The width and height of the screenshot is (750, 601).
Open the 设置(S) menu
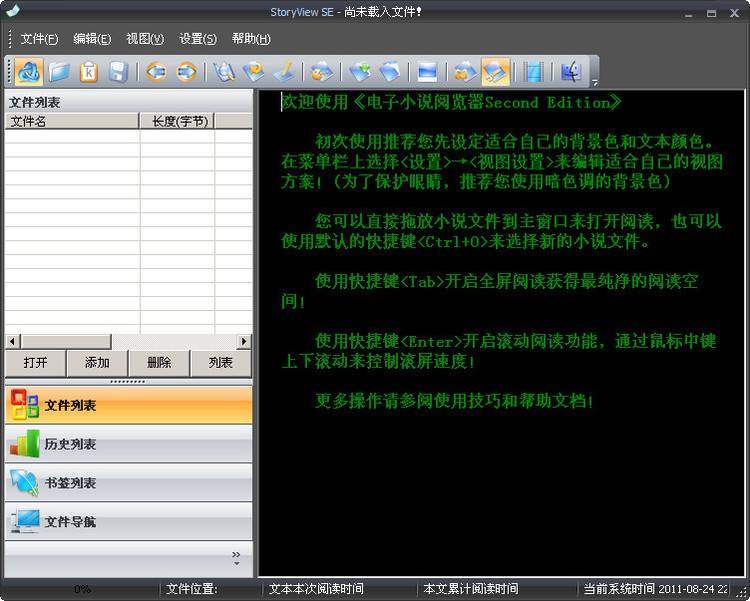[198, 39]
